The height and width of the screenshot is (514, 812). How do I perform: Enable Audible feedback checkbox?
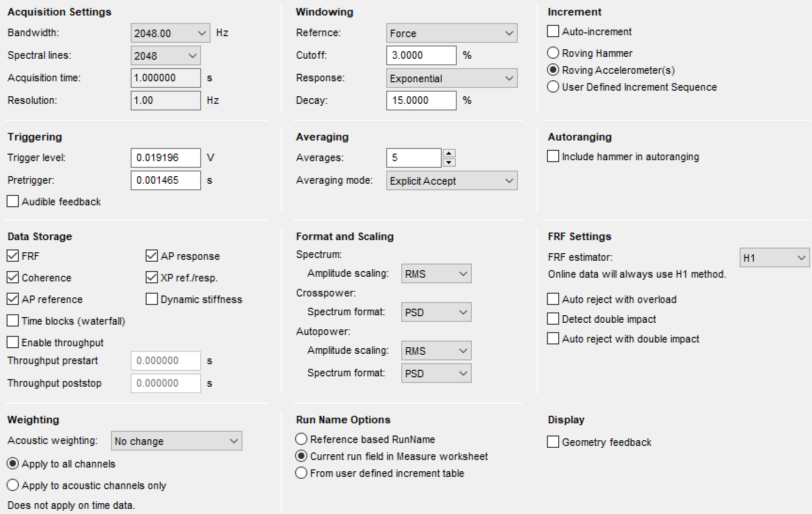tap(13, 202)
